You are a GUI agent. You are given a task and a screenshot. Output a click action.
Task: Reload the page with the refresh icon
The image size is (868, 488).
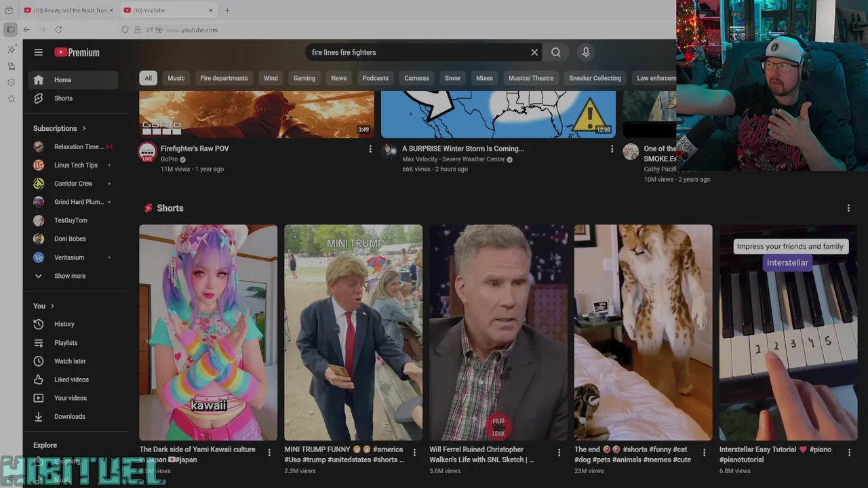[x=58, y=30]
